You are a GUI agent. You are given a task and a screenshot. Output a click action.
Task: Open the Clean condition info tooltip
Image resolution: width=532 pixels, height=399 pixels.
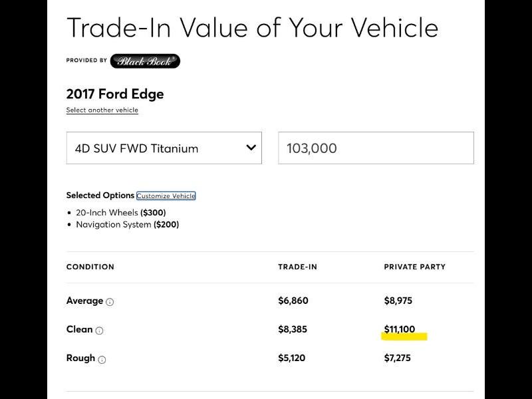pyautogui.click(x=100, y=331)
